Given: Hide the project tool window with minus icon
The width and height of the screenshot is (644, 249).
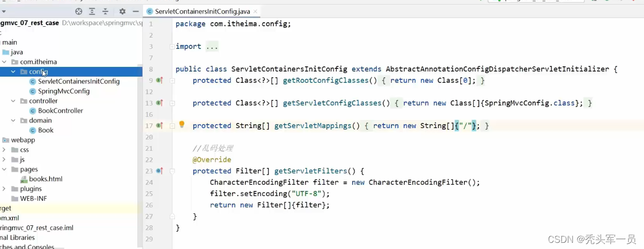Looking at the screenshot, I should click(x=136, y=11).
